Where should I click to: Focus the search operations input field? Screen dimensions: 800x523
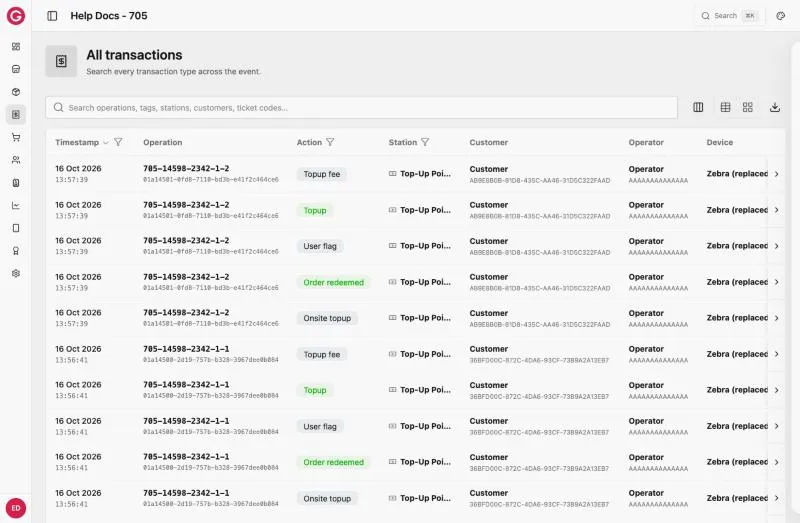(x=361, y=108)
